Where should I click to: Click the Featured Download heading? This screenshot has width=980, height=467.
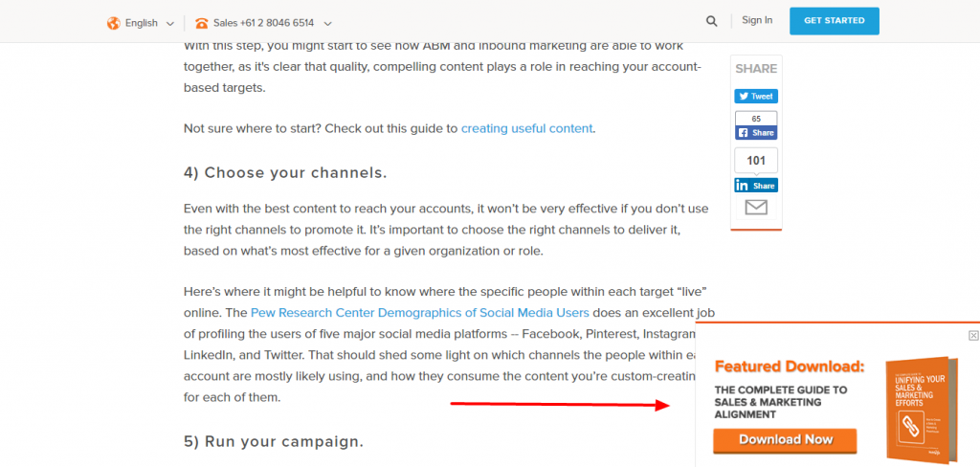(790, 367)
